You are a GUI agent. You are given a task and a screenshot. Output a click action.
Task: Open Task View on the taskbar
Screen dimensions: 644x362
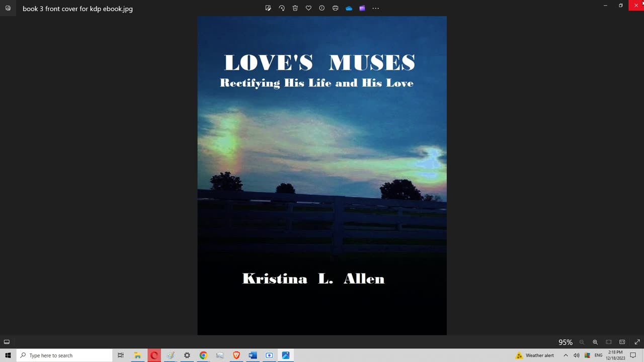pos(121,355)
